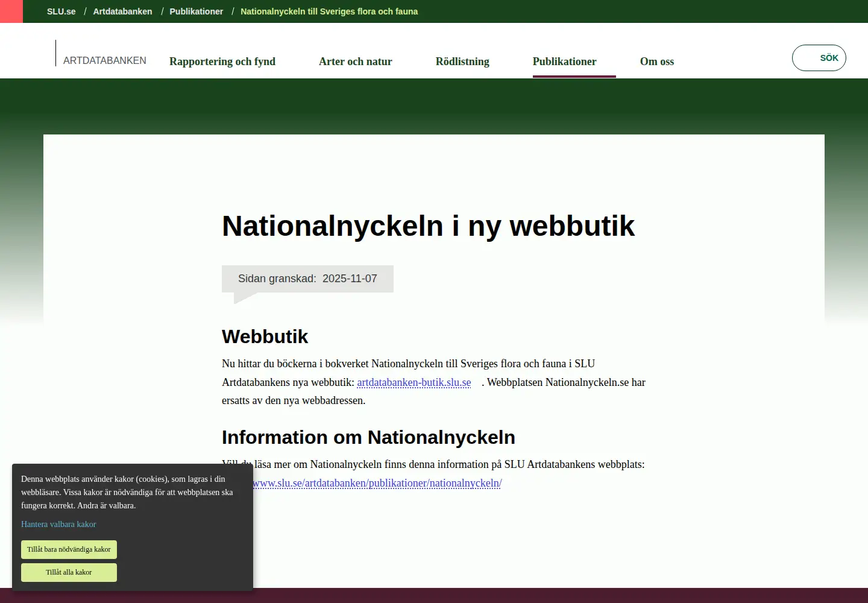The width and height of the screenshot is (868, 603).
Task: Click the "Webbutik" subheading
Action: [x=265, y=336]
